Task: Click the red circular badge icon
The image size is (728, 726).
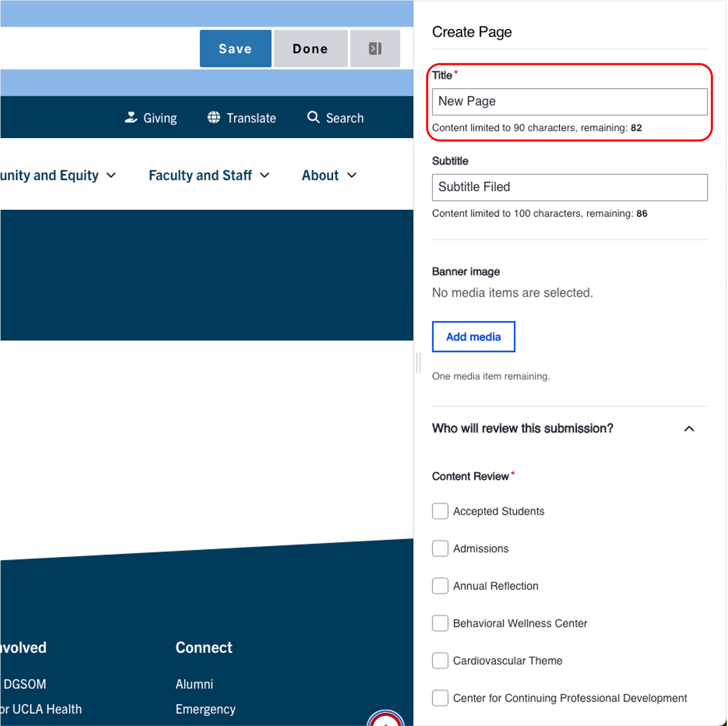Action: [x=386, y=719]
